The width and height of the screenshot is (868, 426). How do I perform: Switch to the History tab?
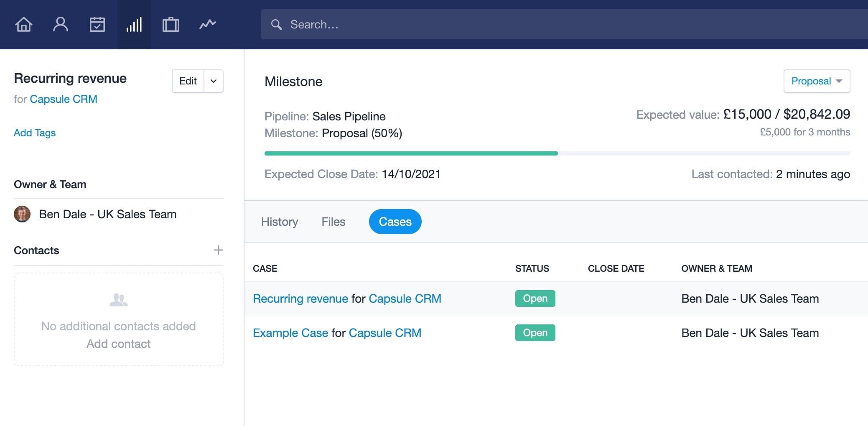280,222
